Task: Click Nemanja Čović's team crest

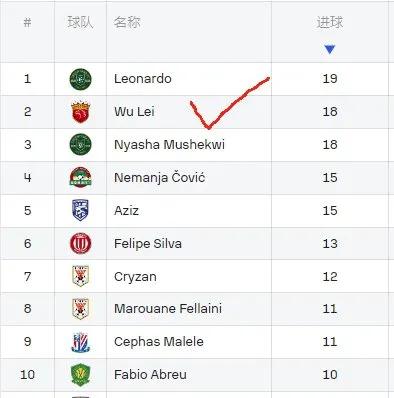Action: (81, 177)
